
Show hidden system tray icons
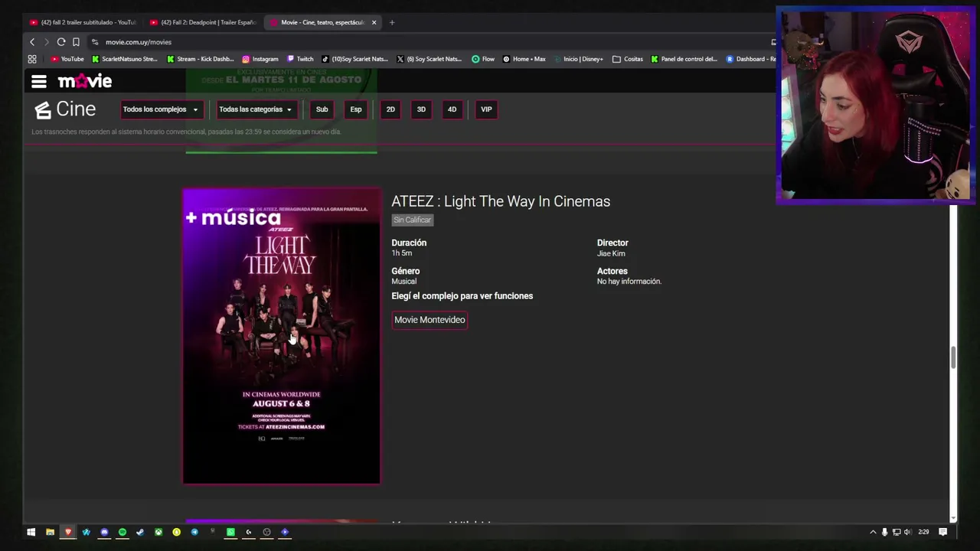pos(873,532)
